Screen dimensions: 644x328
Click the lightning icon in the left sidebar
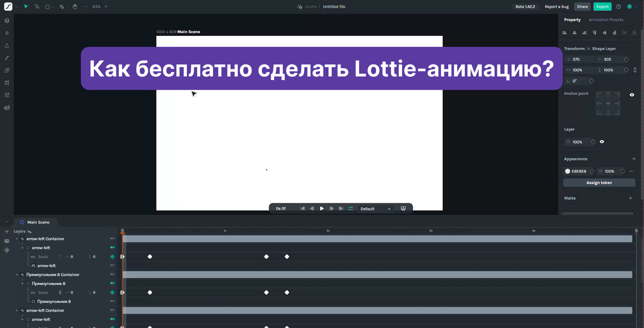coord(6,33)
